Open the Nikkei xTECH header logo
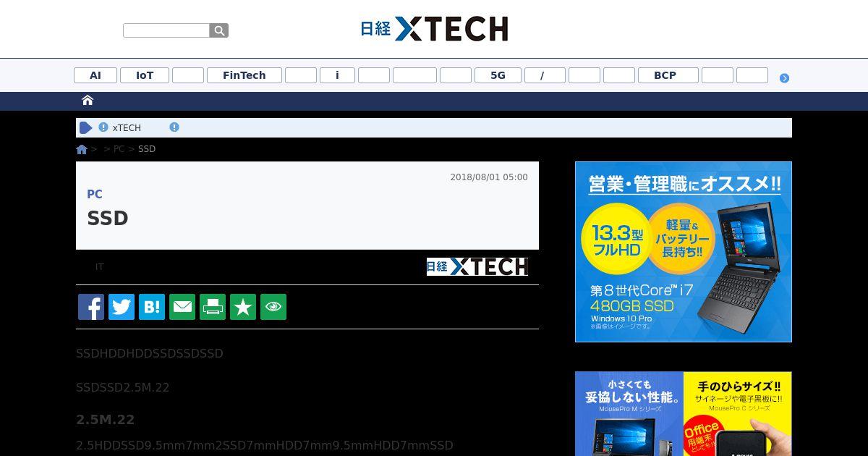Viewport: 868px width, 456px height. click(x=434, y=29)
